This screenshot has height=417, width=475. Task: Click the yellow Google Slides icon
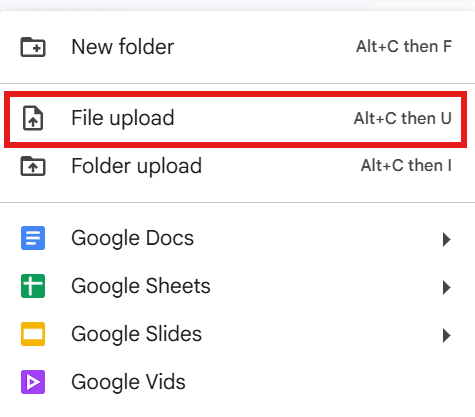(x=33, y=334)
